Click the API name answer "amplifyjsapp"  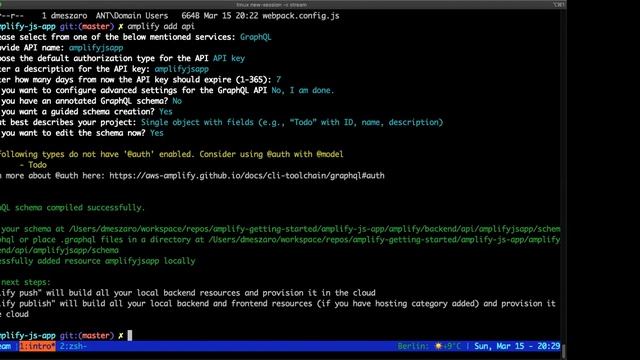tap(96, 48)
